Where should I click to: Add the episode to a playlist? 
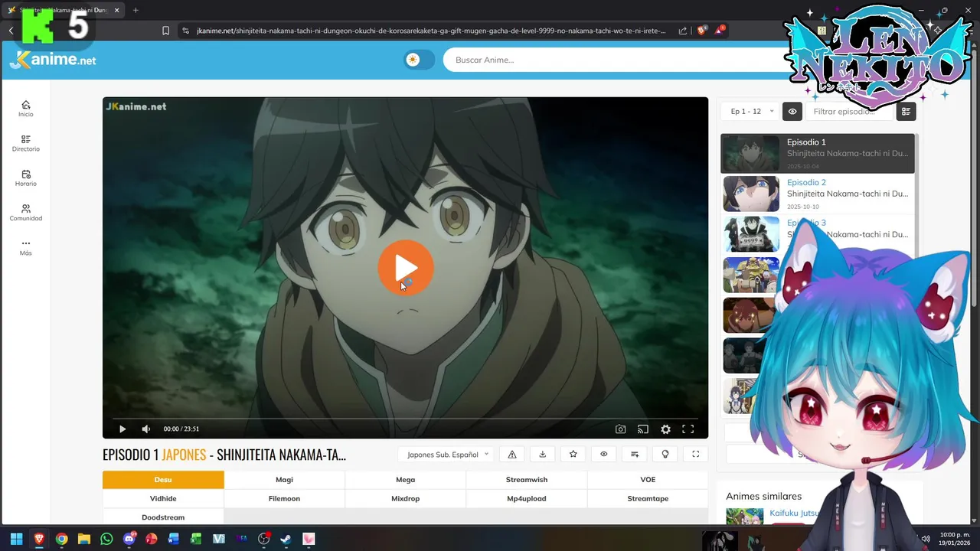click(x=635, y=455)
